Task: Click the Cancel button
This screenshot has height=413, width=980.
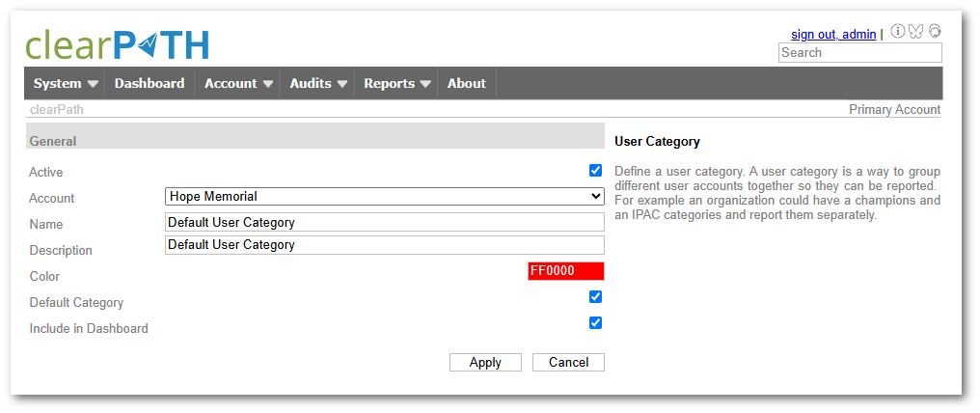Action: 568,363
